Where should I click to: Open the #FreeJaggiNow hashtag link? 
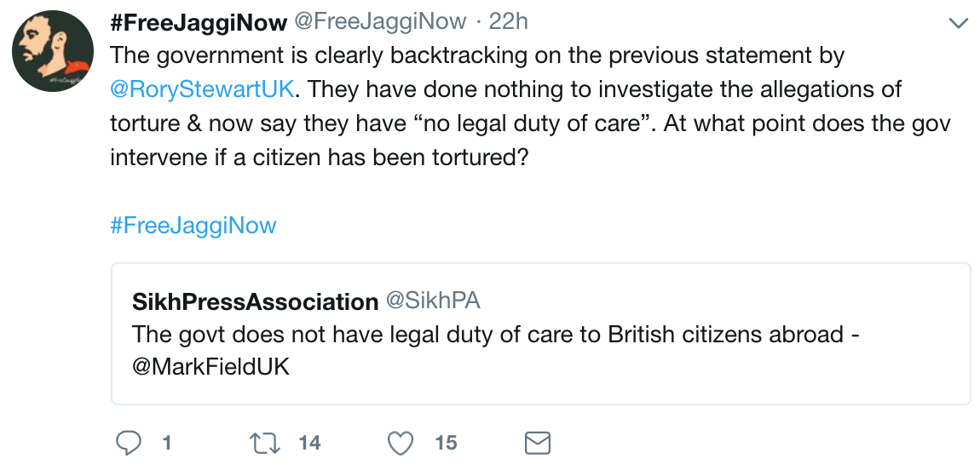(193, 226)
